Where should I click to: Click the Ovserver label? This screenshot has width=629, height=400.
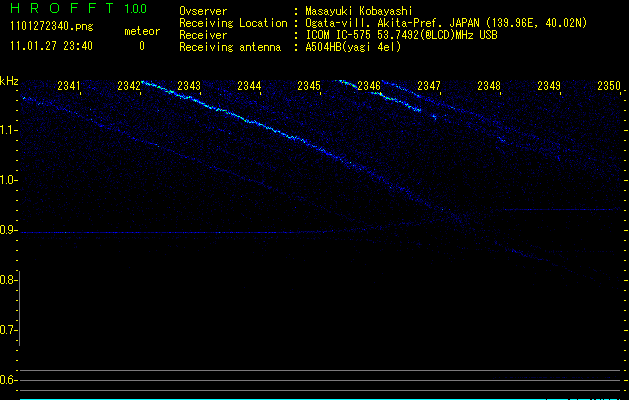point(203,11)
